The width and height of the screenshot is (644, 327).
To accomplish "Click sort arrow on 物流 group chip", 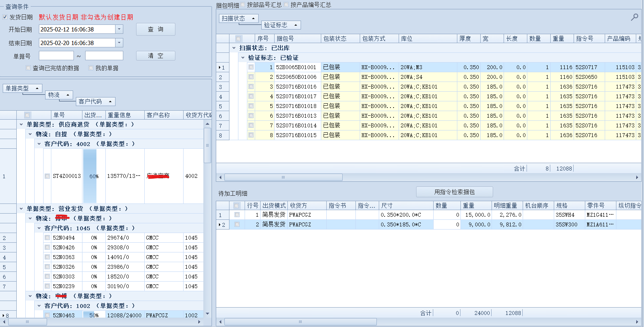I will [68, 95].
